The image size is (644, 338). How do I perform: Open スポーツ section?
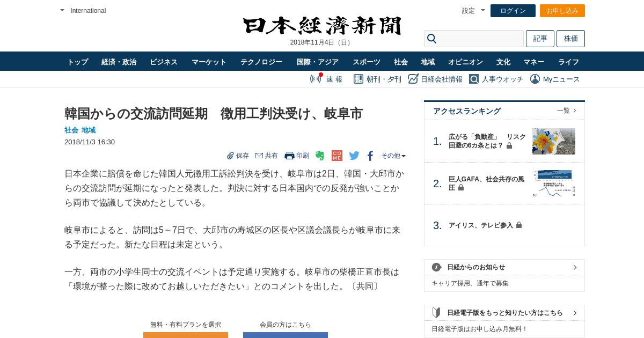point(367,62)
